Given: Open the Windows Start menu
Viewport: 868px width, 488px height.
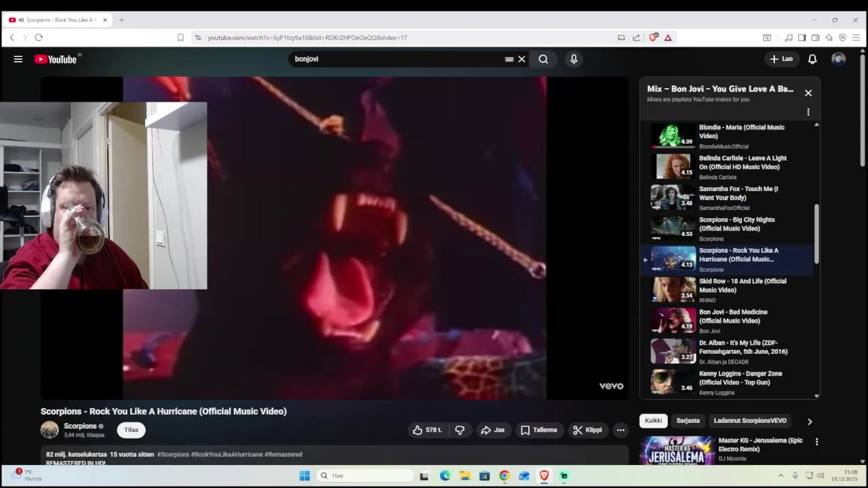Looking at the screenshot, I should 304,476.
